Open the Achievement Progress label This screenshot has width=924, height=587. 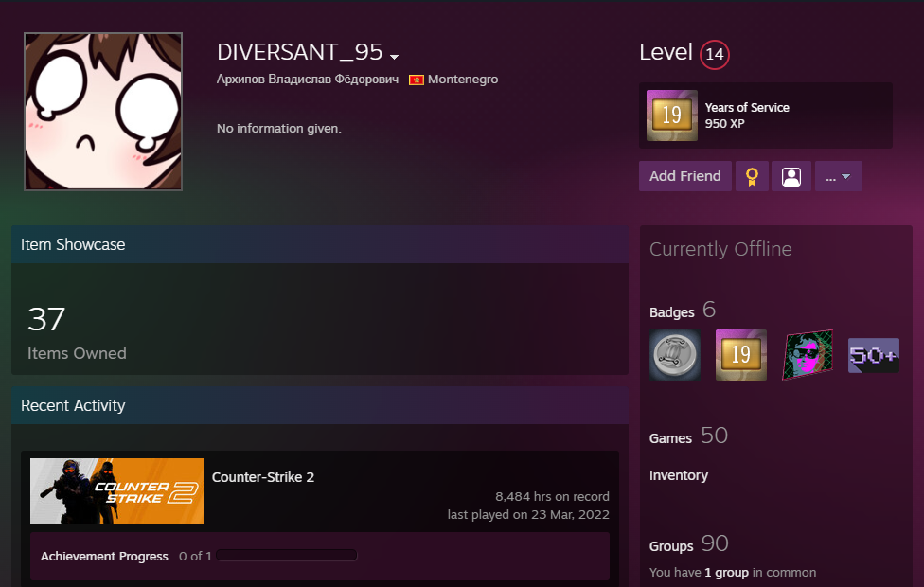[104, 557]
